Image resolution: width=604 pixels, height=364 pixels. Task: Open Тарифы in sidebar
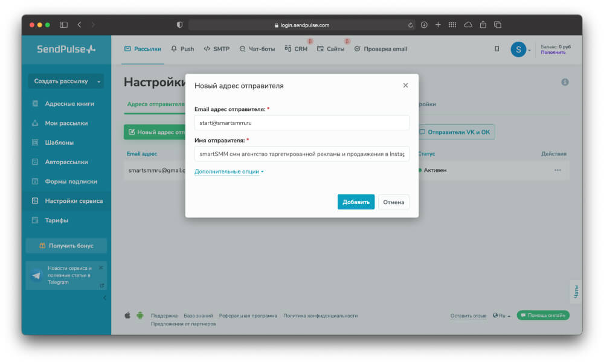(x=56, y=220)
